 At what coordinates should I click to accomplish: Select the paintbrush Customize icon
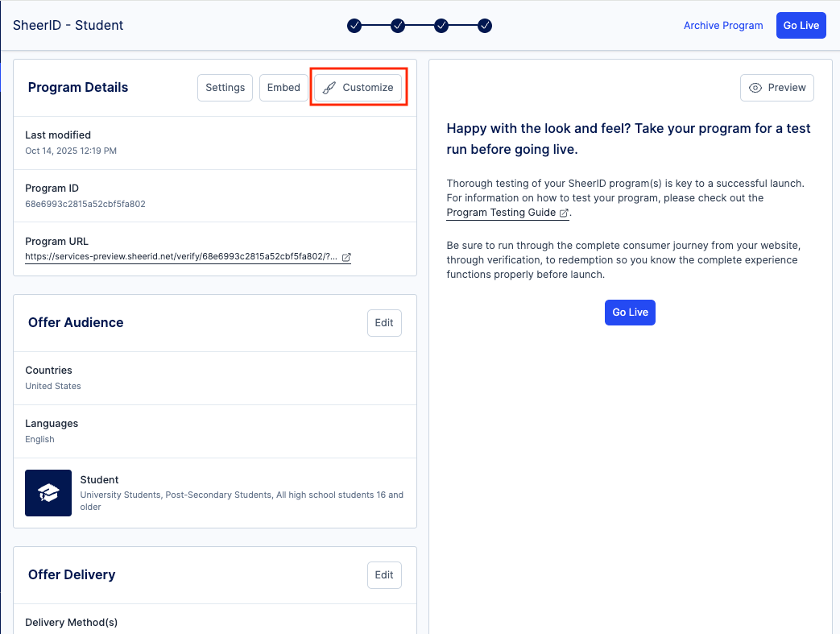tap(329, 87)
